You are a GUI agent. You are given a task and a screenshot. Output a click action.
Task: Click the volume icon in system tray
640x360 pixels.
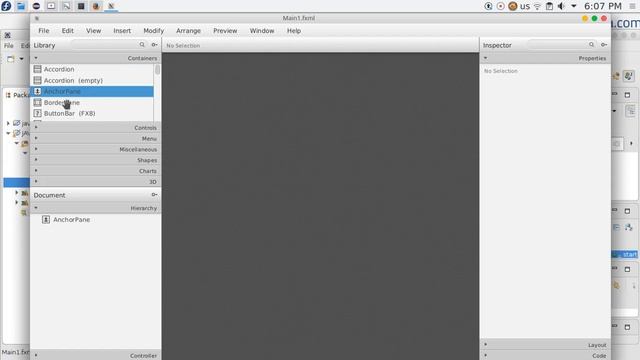pos(562,6)
